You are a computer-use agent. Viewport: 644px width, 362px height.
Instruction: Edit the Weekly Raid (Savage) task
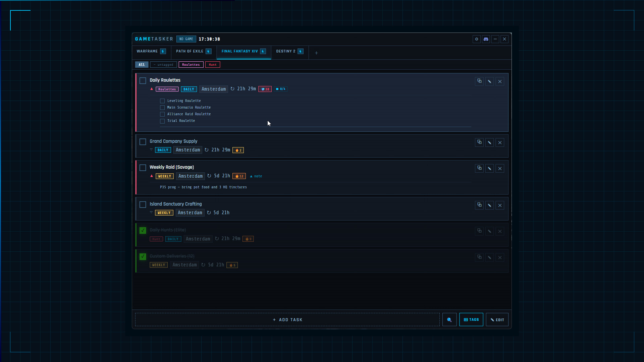pyautogui.click(x=489, y=168)
